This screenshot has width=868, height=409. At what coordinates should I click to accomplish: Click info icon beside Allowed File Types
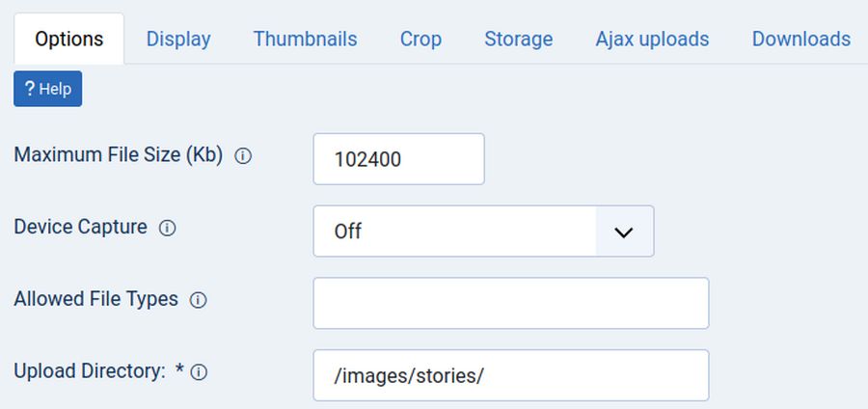click(x=198, y=300)
